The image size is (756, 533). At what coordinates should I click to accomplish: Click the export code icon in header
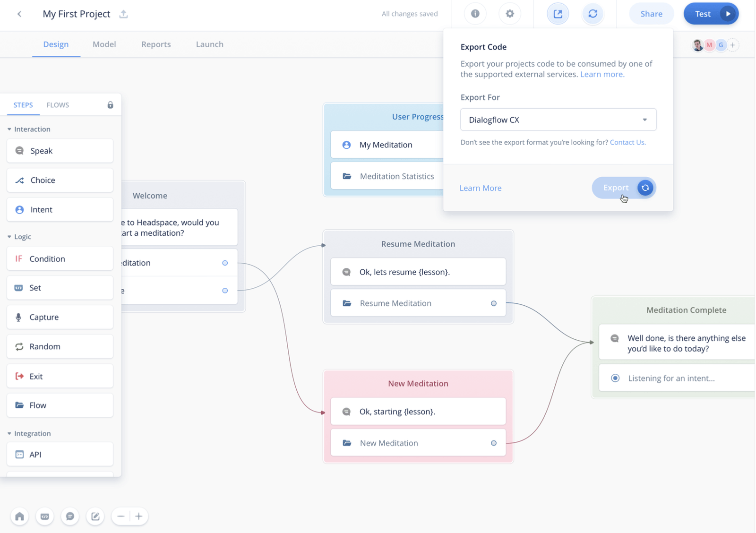click(558, 14)
